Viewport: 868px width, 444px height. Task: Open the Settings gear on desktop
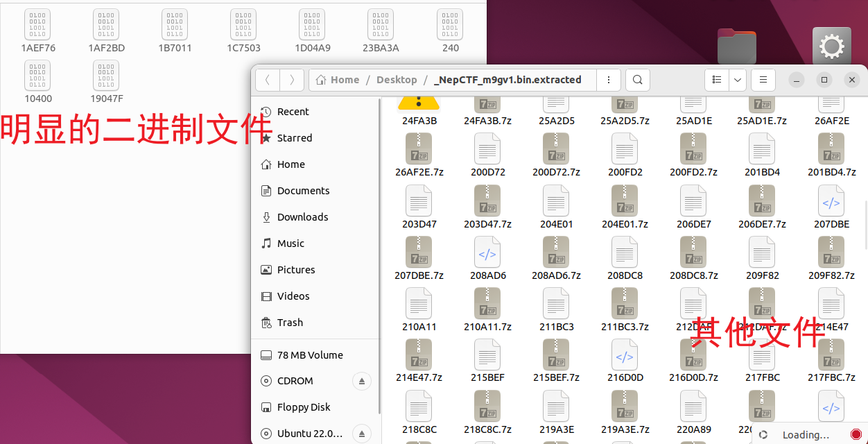831,46
